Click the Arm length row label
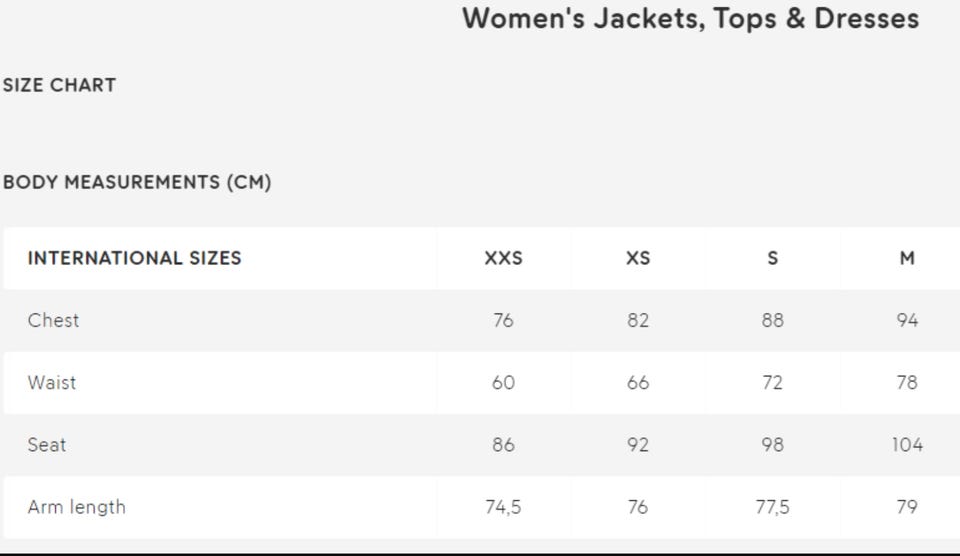Viewport: 960px width, 556px height. (x=77, y=507)
